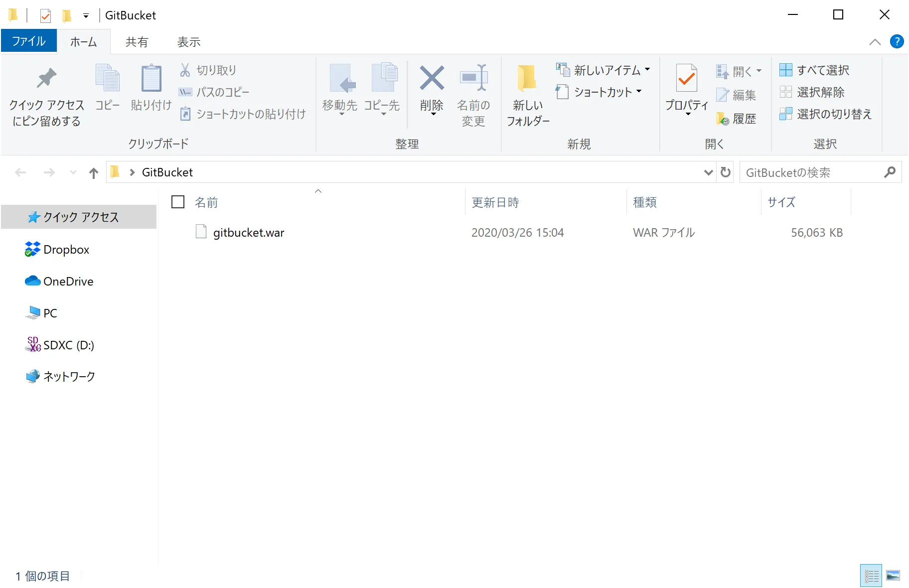The width and height of the screenshot is (909, 588).
Task: Collapse the ribbon with chevron
Action: point(875,42)
